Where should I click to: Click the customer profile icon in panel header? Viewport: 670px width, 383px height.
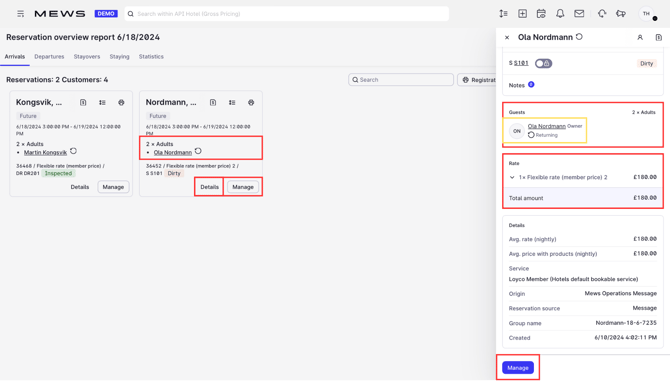[640, 38]
